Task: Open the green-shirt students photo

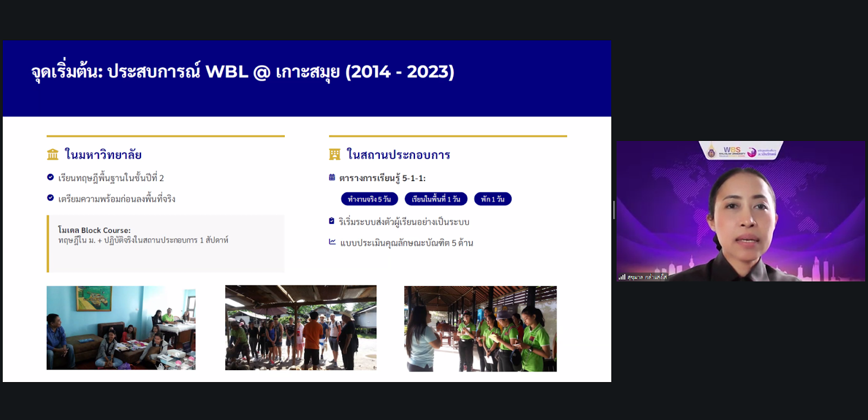Action: [x=480, y=328]
